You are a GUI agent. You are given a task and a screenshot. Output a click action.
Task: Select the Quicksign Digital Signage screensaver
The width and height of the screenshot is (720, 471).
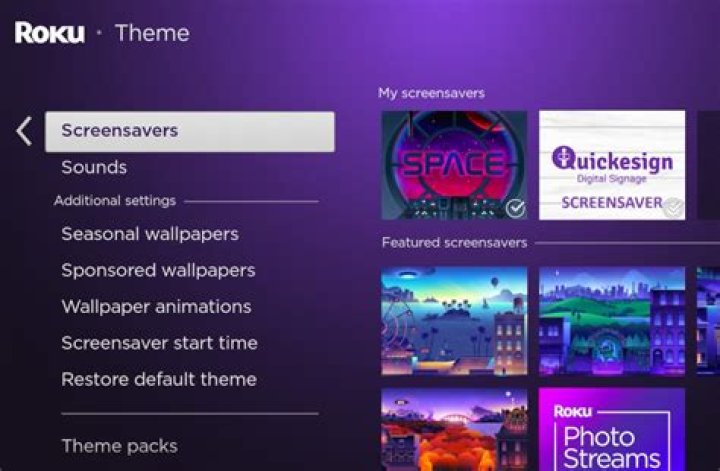[612, 165]
